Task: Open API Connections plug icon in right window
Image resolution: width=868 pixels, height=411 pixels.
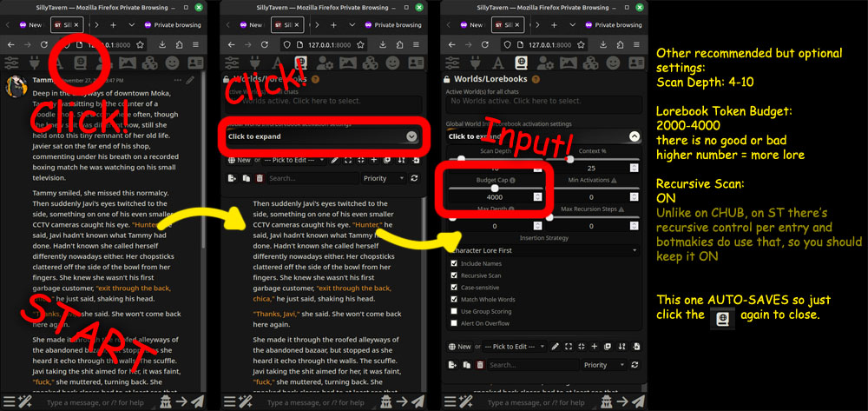Action: coord(477,63)
